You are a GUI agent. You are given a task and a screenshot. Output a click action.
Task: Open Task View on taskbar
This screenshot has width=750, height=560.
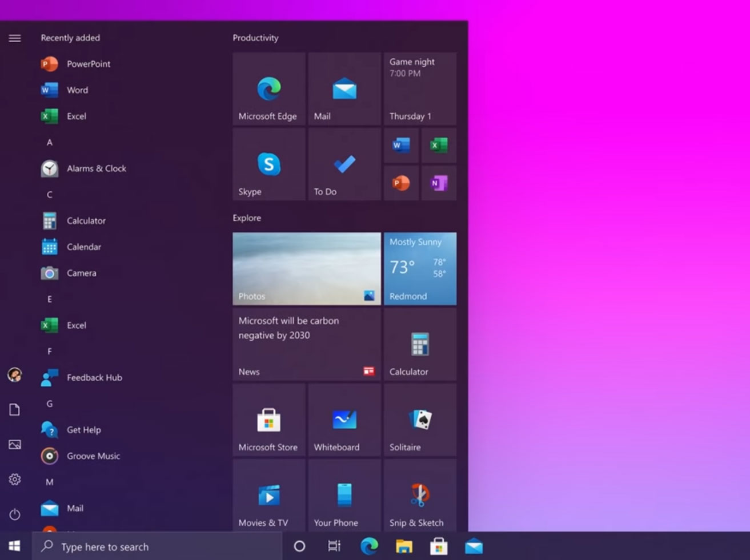tap(334, 546)
